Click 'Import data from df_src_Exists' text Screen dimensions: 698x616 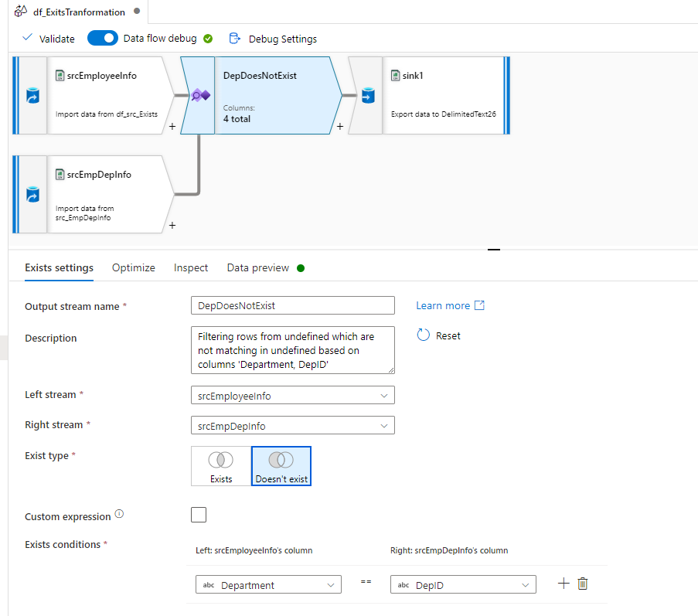coord(107,114)
